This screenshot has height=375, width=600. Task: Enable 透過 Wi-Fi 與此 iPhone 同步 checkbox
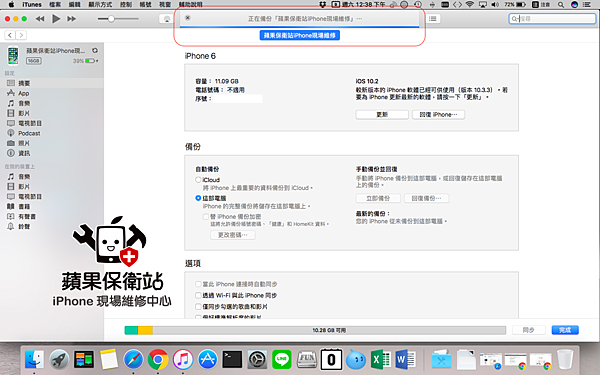[198, 295]
